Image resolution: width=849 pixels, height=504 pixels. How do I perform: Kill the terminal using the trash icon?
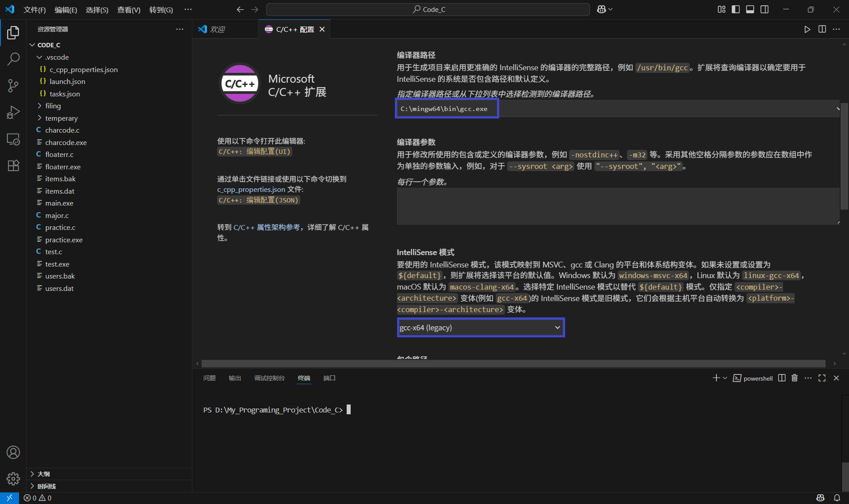[794, 378]
